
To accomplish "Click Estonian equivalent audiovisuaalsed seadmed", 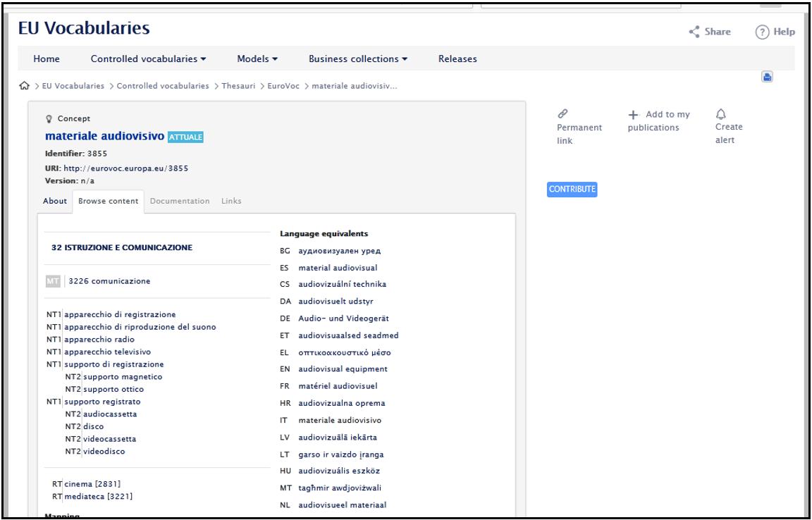I will point(348,335).
